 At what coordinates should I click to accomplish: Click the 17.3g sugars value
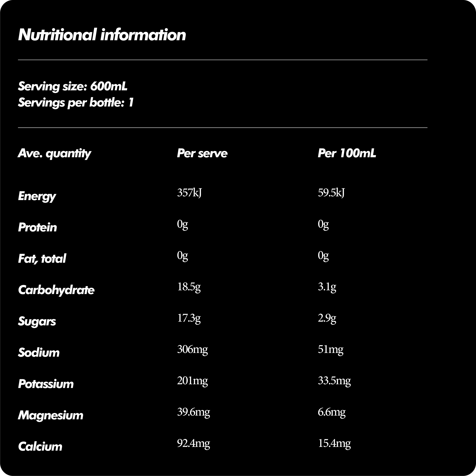tap(189, 318)
